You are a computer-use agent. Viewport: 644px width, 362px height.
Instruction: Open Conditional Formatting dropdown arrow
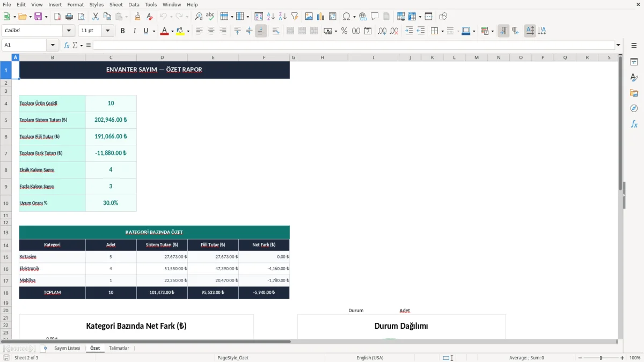pos(492,31)
